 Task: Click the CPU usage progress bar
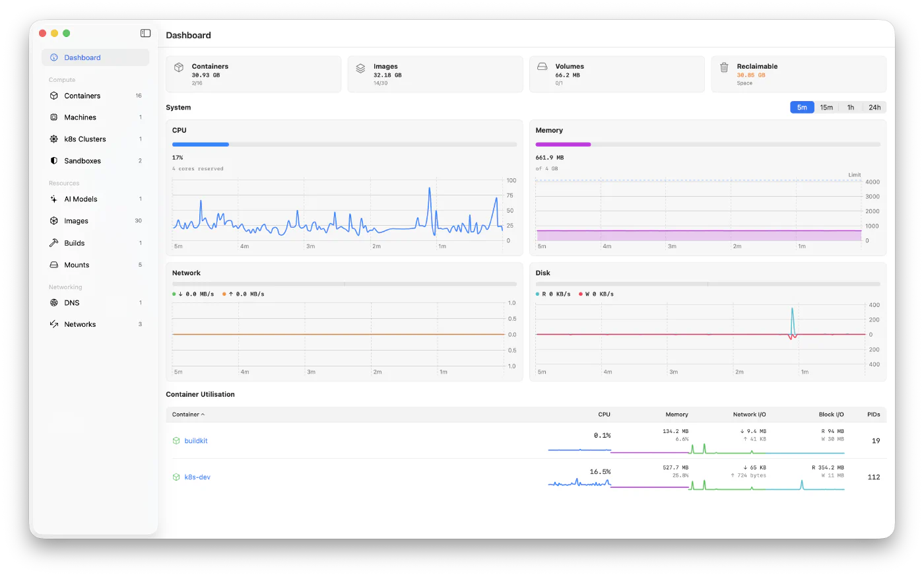pyautogui.click(x=345, y=144)
